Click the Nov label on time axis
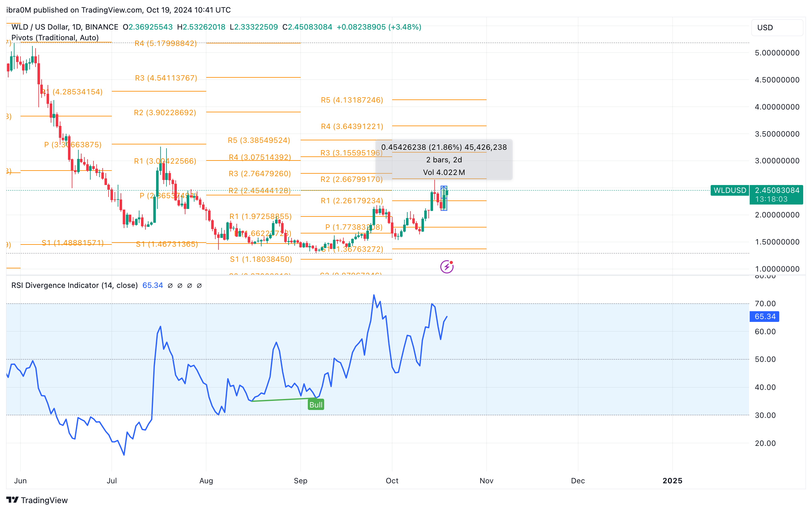Screen dimensions: 812x511 point(486,480)
